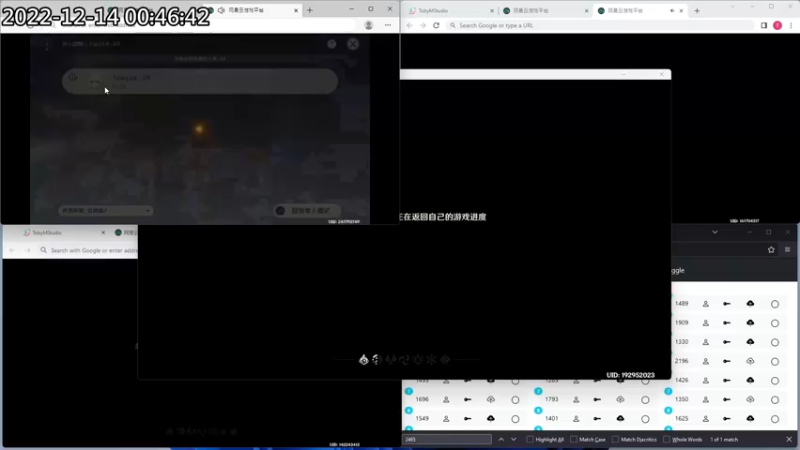
Task: Open the Edge profile icon
Action: 368,25
